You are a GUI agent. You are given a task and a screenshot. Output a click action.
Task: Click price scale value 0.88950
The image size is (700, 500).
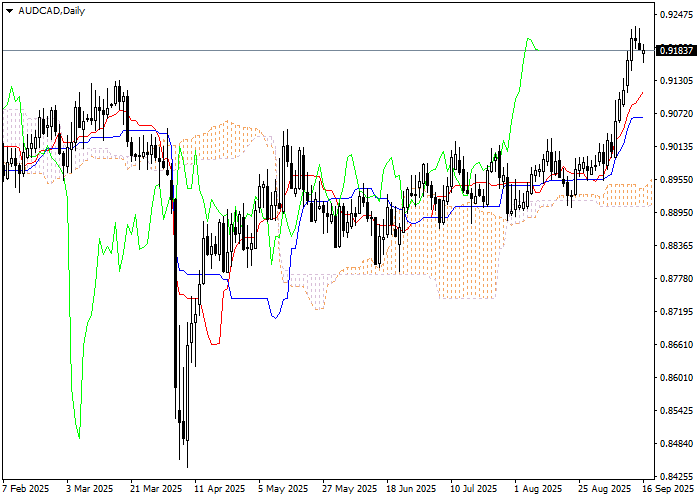(676, 213)
